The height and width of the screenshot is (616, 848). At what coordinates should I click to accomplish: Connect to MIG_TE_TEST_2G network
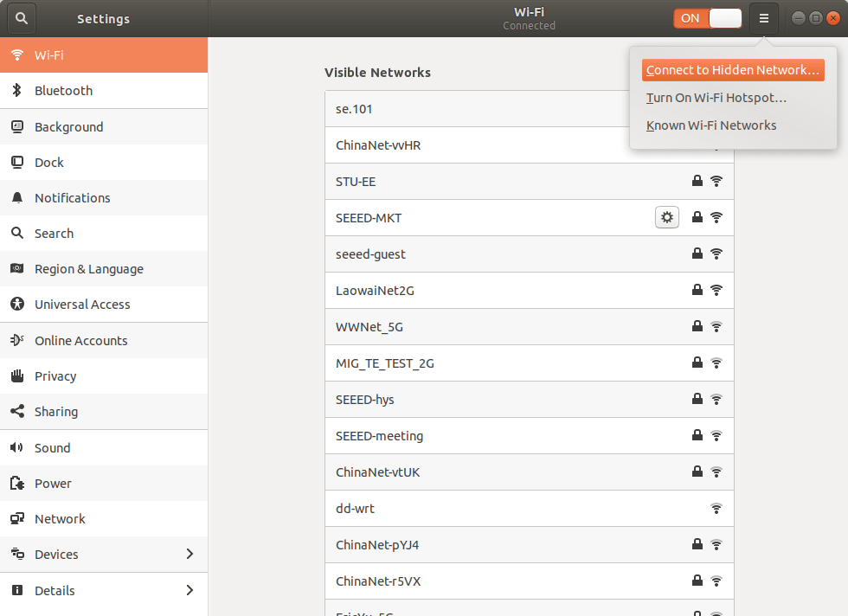point(530,363)
